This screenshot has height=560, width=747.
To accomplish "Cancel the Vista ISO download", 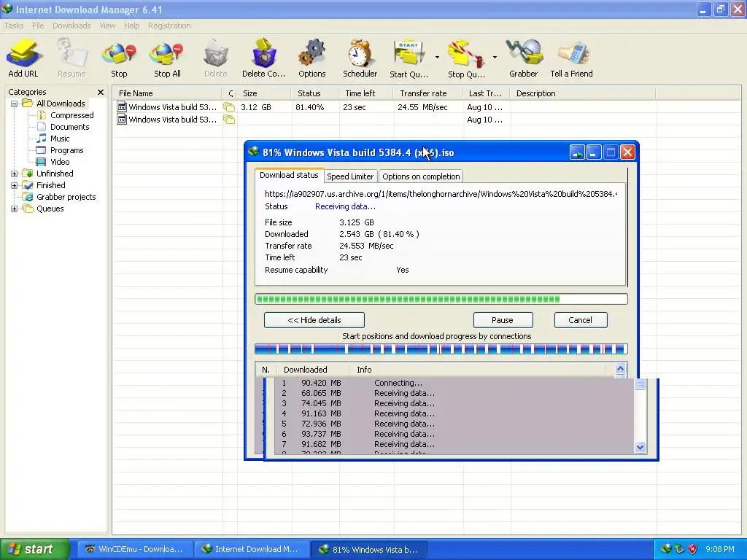I will click(x=580, y=320).
